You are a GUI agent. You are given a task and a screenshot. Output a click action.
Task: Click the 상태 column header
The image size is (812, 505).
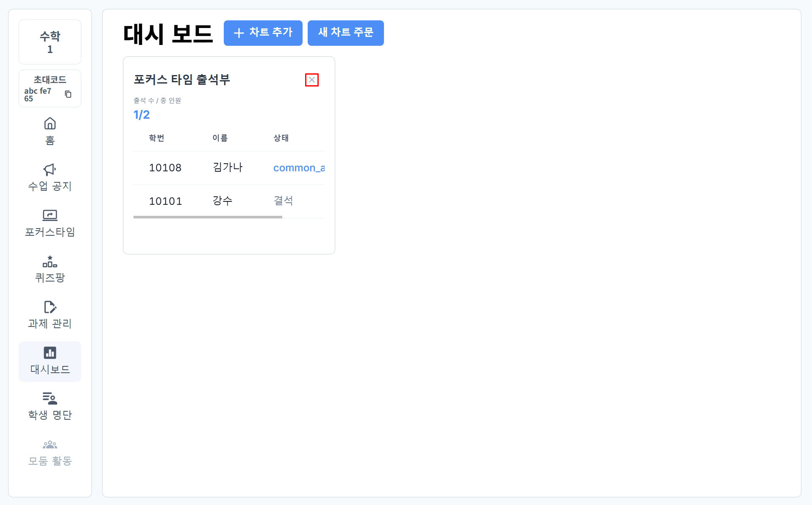pyautogui.click(x=281, y=138)
